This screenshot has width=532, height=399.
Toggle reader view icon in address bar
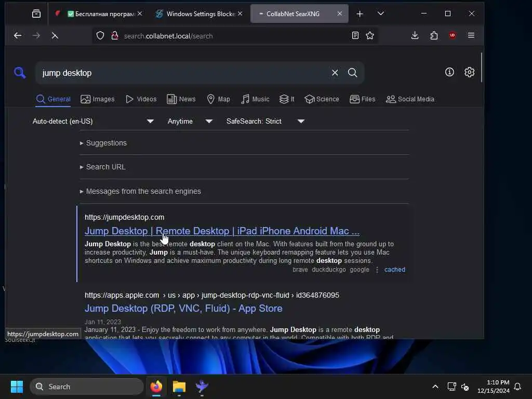[x=355, y=36]
